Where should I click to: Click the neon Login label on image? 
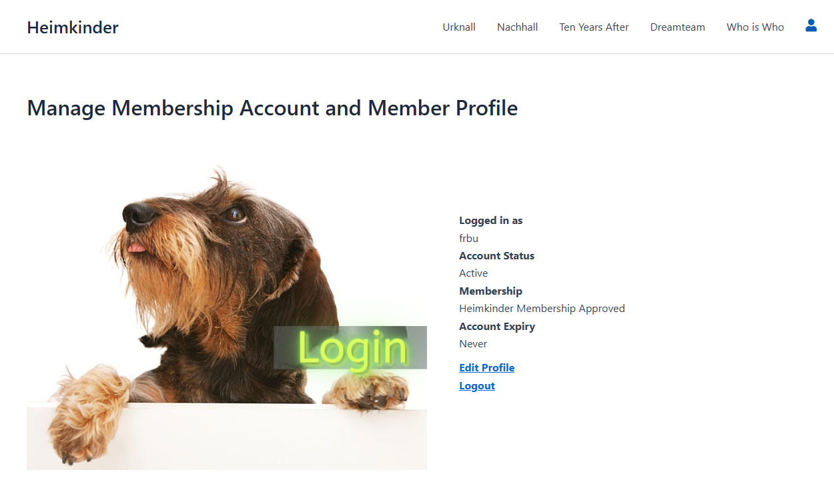click(x=350, y=347)
